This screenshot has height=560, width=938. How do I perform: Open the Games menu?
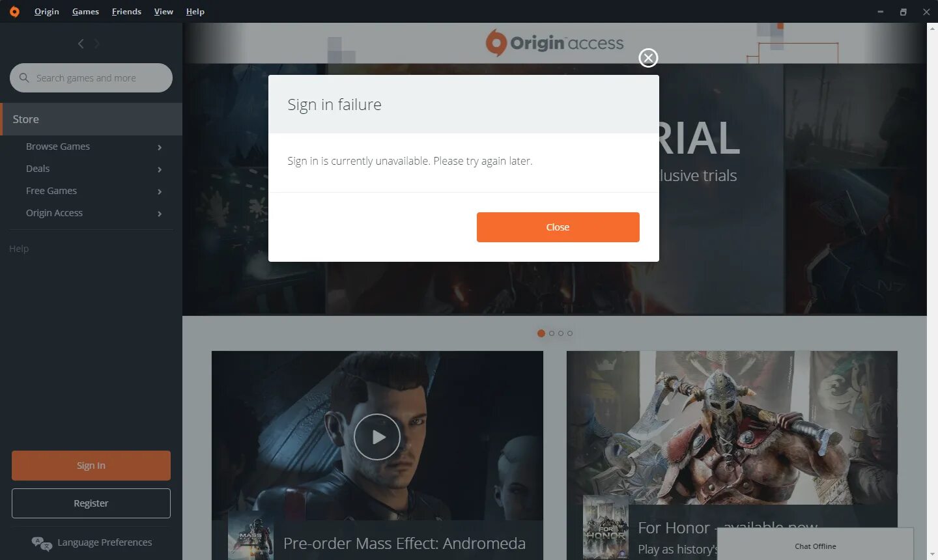tap(85, 12)
